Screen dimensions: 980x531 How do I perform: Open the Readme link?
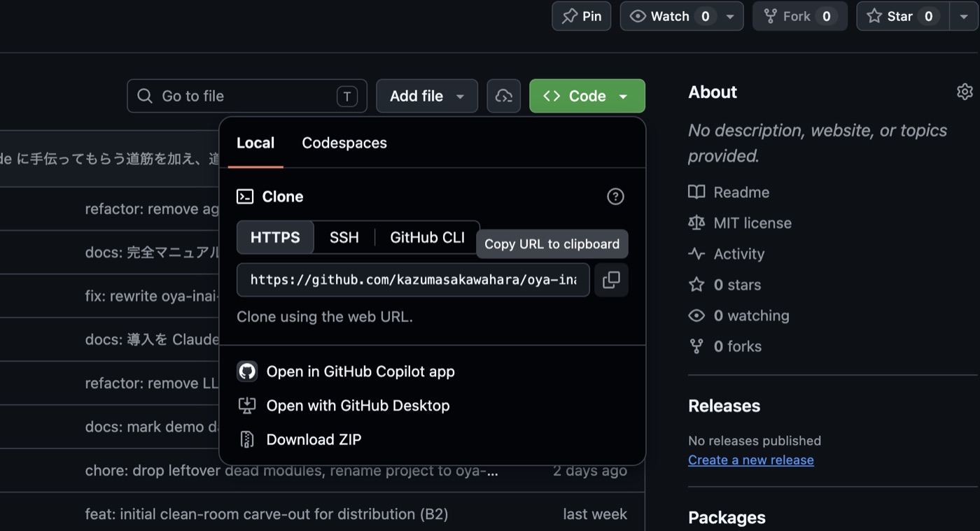741,192
